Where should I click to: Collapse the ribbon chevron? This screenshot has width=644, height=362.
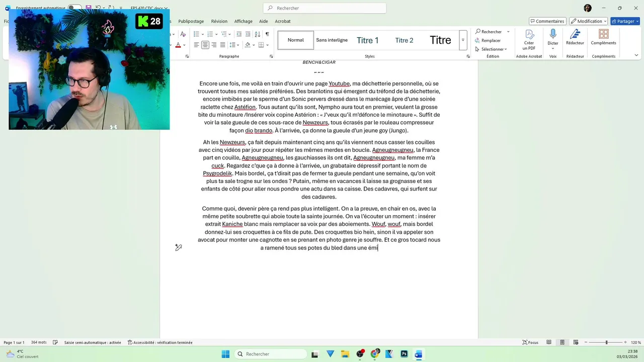[x=636, y=56]
